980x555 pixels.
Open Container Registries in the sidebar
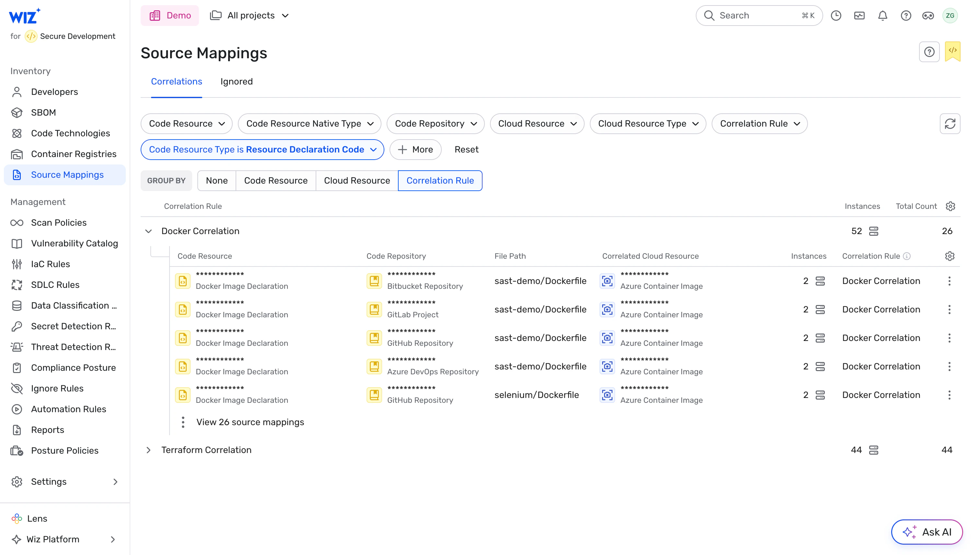(x=73, y=154)
